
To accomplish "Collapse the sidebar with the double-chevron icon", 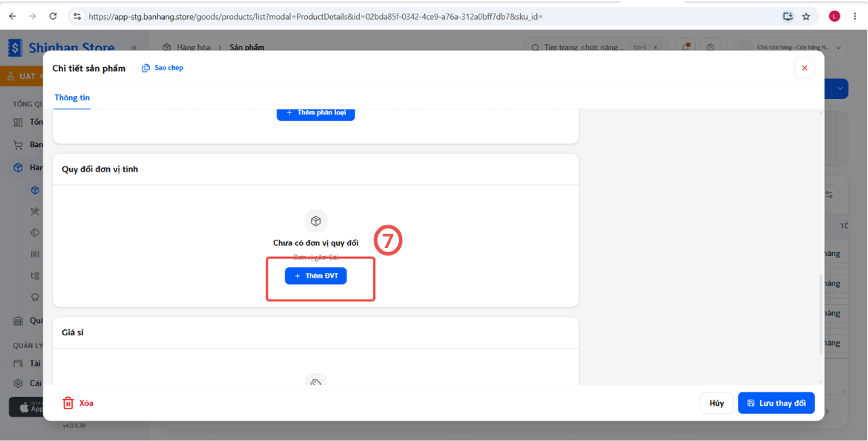I will [x=134, y=48].
